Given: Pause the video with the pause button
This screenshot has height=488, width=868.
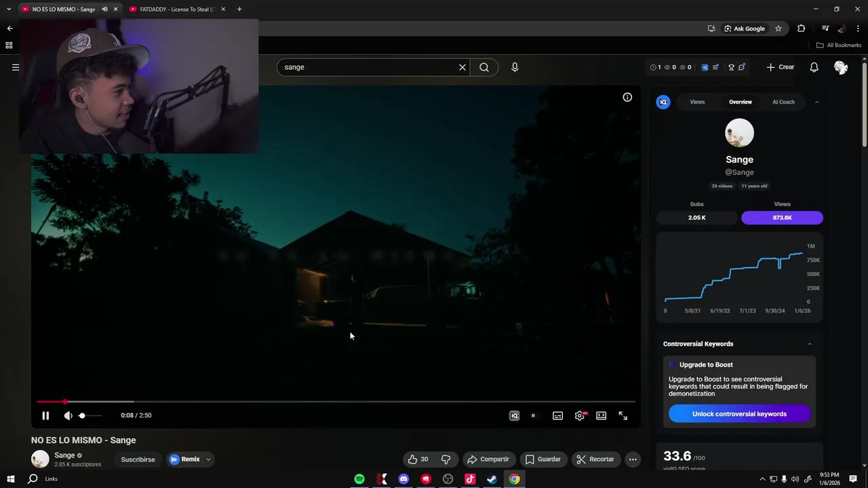Looking at the screenshot, I should (45, 415).
